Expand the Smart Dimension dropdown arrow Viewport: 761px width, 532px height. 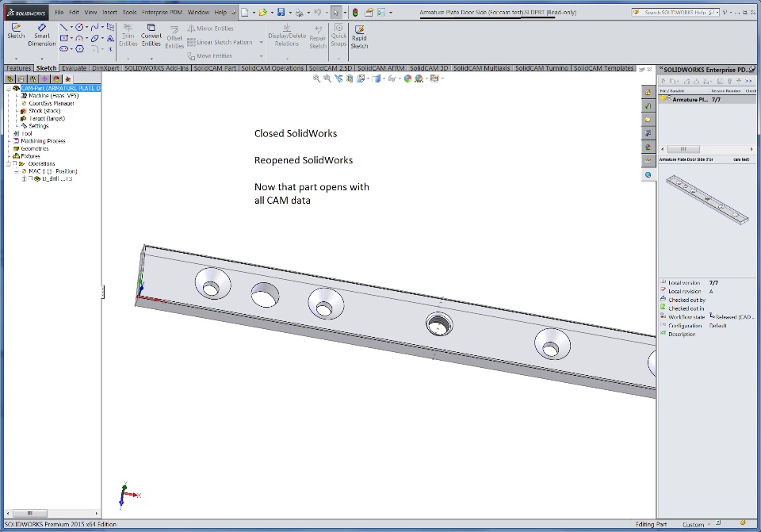click(x=42, y=59)
